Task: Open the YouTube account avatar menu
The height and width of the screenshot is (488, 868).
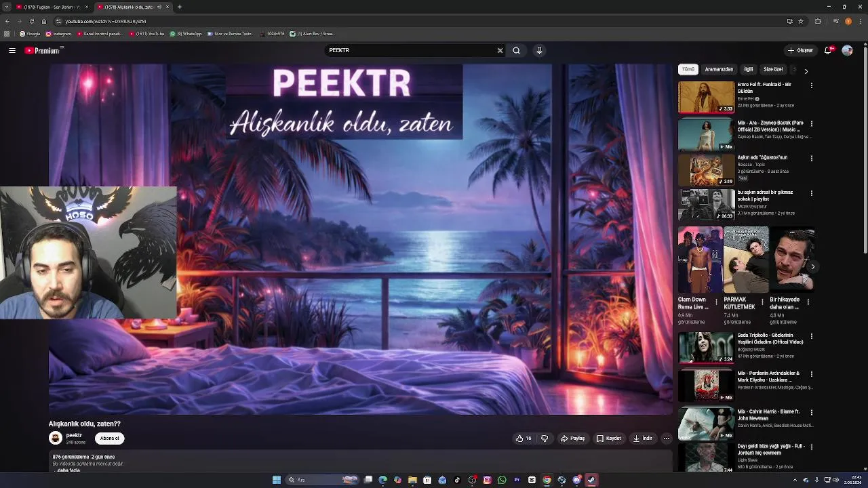Action: [x=847, y=50]
